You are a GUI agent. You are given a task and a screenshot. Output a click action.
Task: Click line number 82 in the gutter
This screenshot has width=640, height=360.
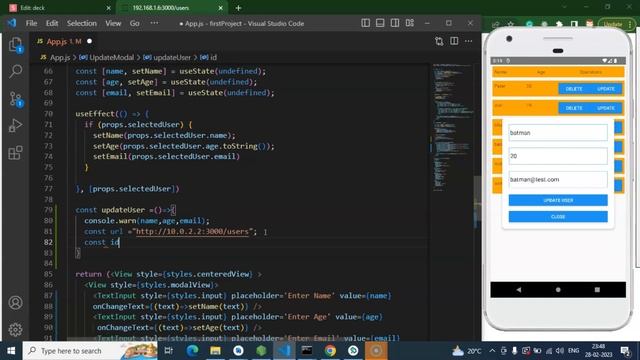tap(48, 242)
